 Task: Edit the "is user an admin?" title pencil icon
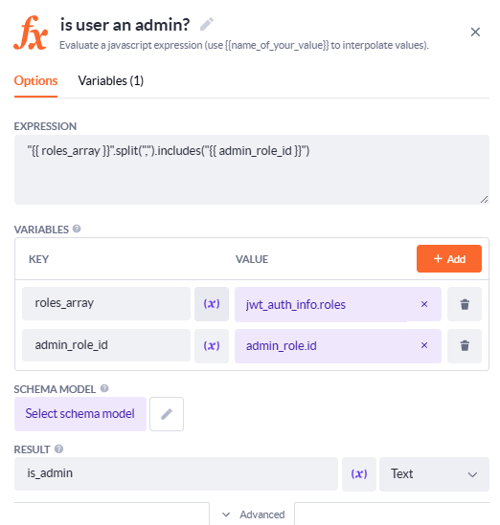point(207,24)
